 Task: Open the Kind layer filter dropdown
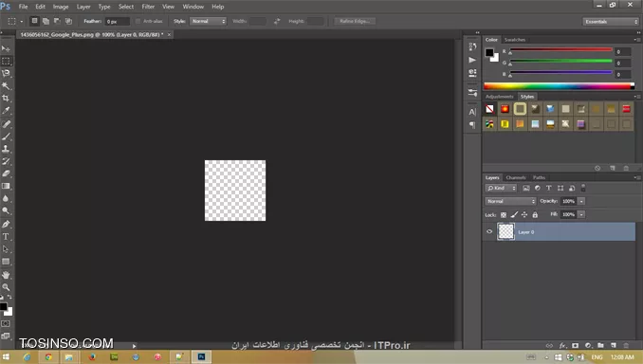coord(501,188)
